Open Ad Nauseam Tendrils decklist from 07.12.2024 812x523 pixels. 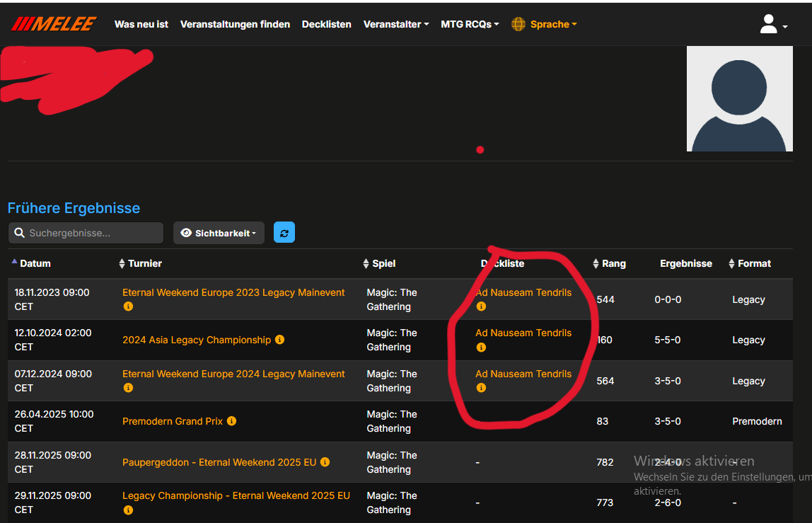(x=523, y=374)
